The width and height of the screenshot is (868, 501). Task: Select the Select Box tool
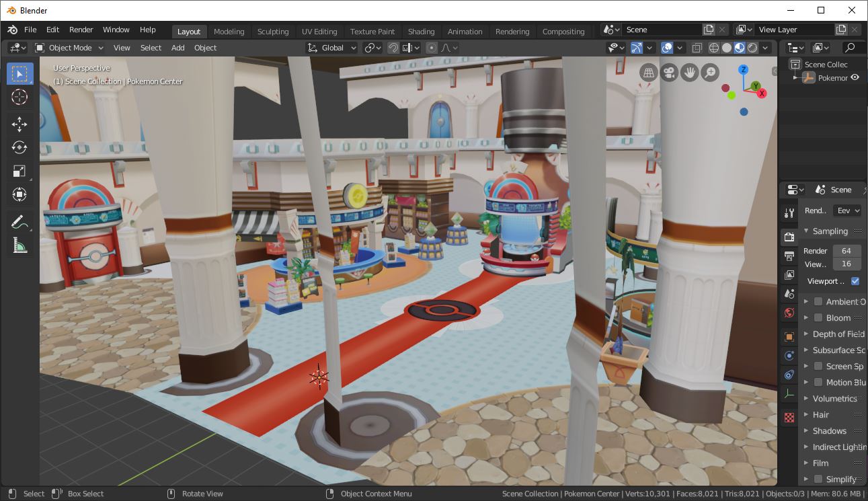tap(19, 73)
